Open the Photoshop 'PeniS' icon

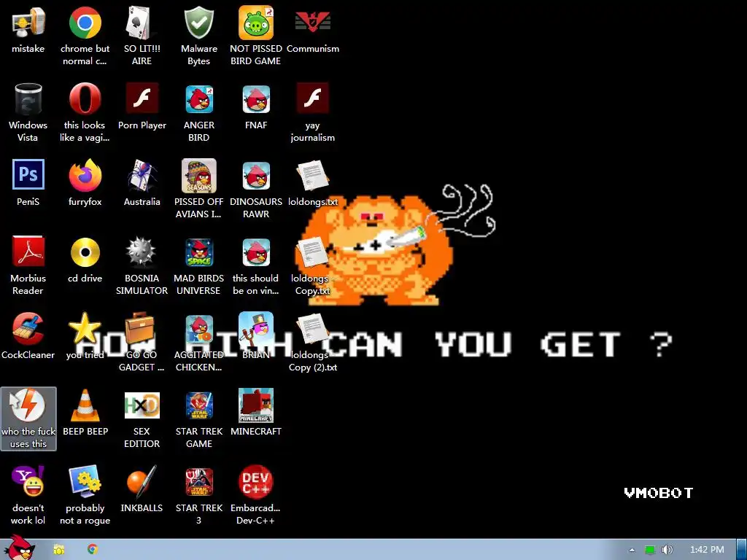(x=28, y=174)
